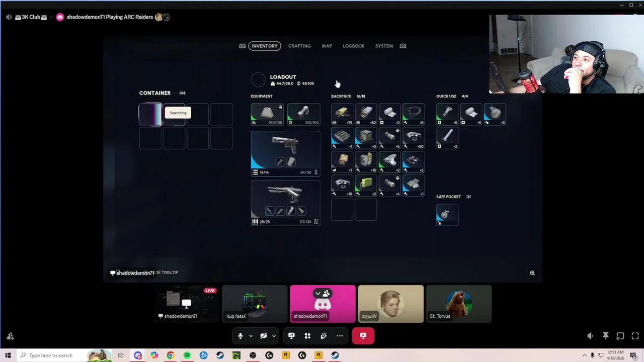Select backpack item with x10 count
This screenshot has height=362, width=644.
pyautogui.click(x=342, y=186)
